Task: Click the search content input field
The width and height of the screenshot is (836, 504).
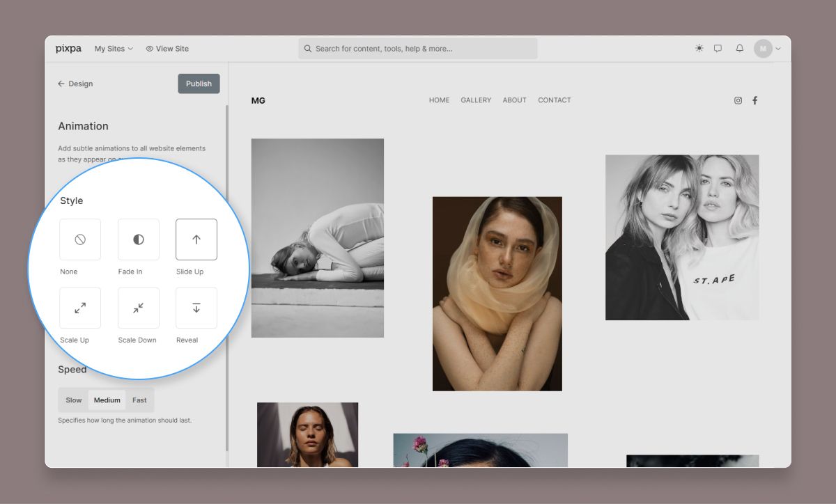Action: pos(418,49)
